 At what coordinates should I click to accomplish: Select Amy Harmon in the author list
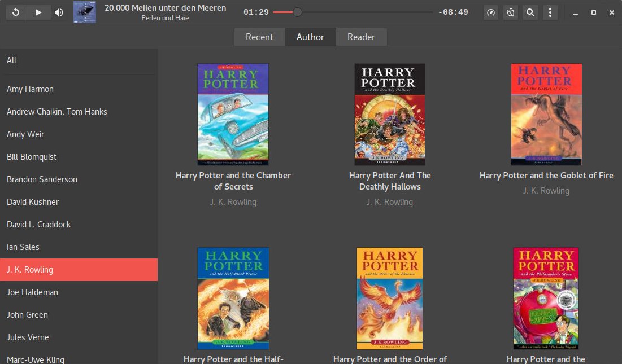(x=79, y=89)
